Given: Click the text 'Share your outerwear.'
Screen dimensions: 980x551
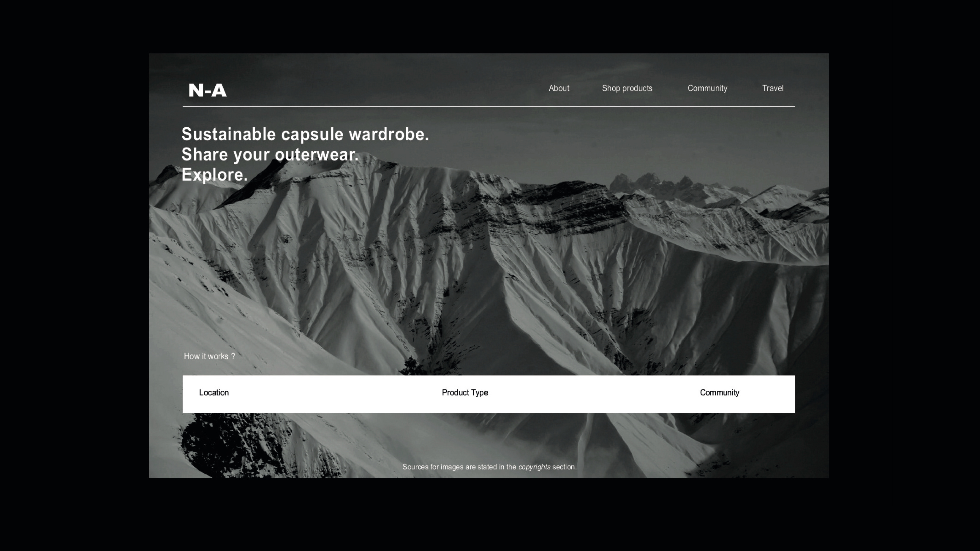Looking at the screenshot, I should point(270,155).
